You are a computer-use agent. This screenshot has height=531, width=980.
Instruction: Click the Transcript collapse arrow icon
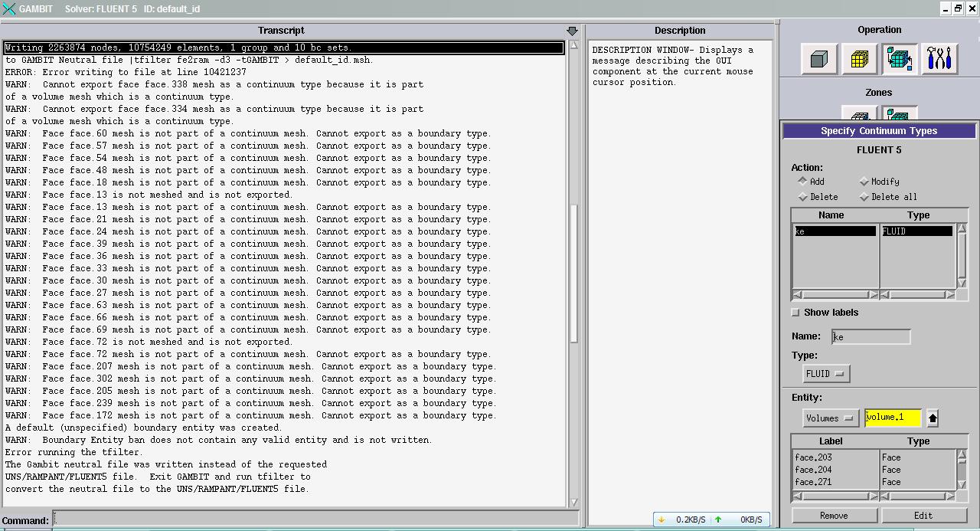coord(572,31)
